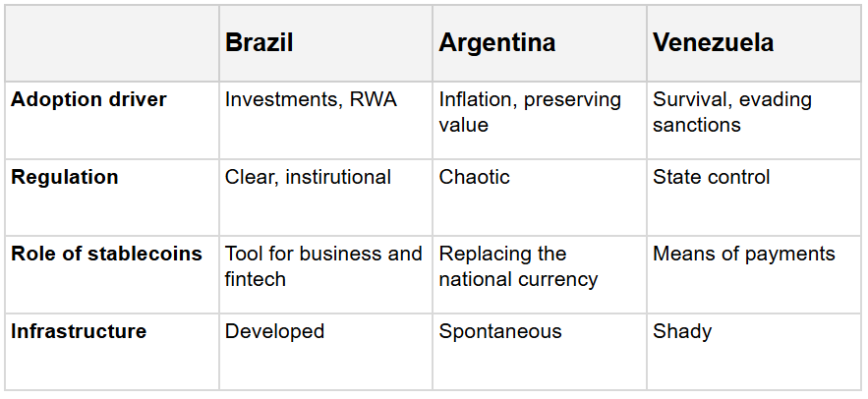Select the "Inflation, preserving value" cell
The image size is (868, 399).
[531, 112]
